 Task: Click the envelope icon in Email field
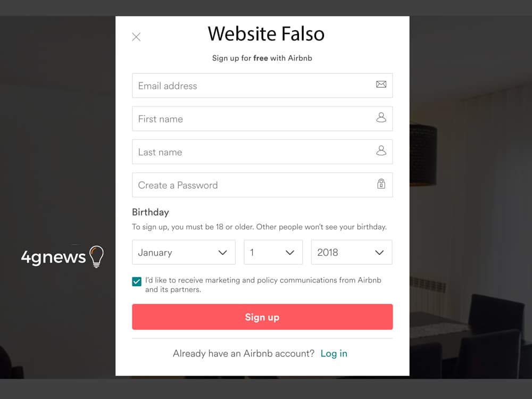coord(381,85)
